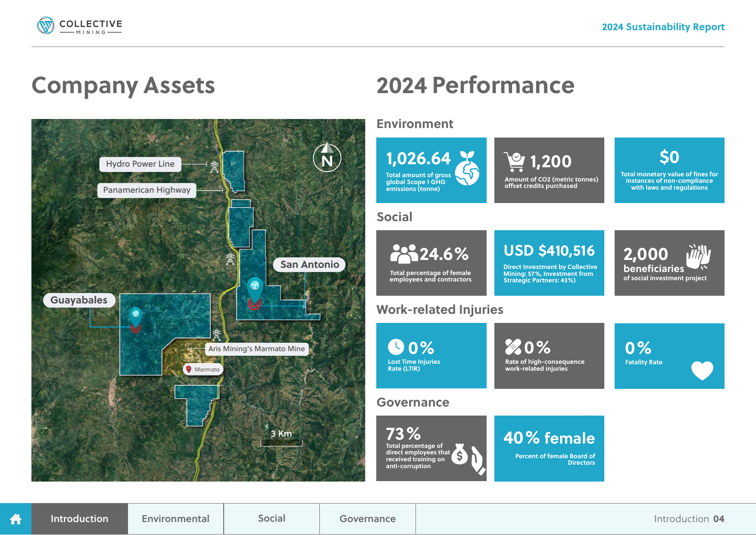Click the "Guayabales" project label
Viewport: 756px width, 535px height.
[79, 300]
